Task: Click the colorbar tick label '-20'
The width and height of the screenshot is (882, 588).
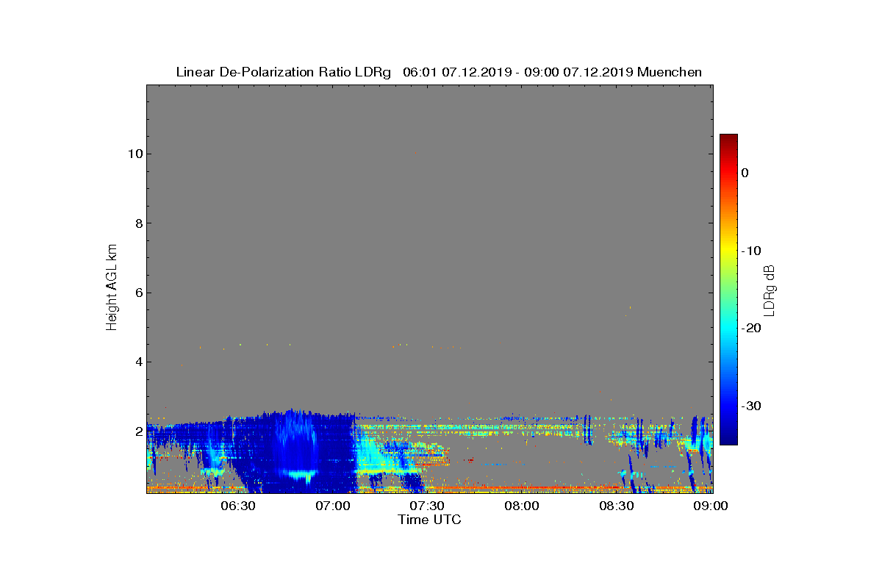Action: [x=750, y=329]
